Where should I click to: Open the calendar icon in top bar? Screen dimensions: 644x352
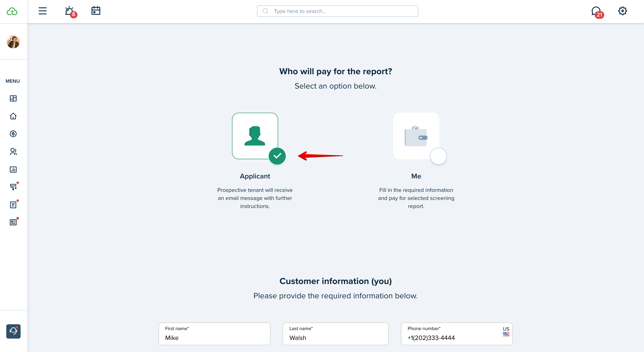pyautogui.click(x=96, y=11)
